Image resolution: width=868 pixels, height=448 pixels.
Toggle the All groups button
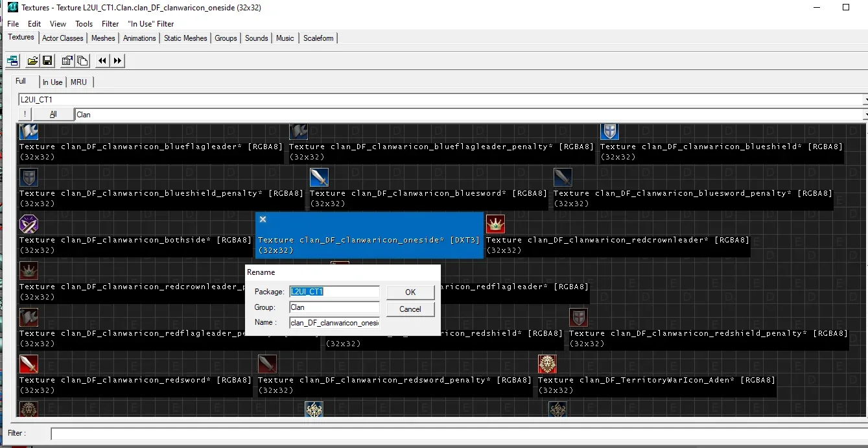click(x=53, y=114)
